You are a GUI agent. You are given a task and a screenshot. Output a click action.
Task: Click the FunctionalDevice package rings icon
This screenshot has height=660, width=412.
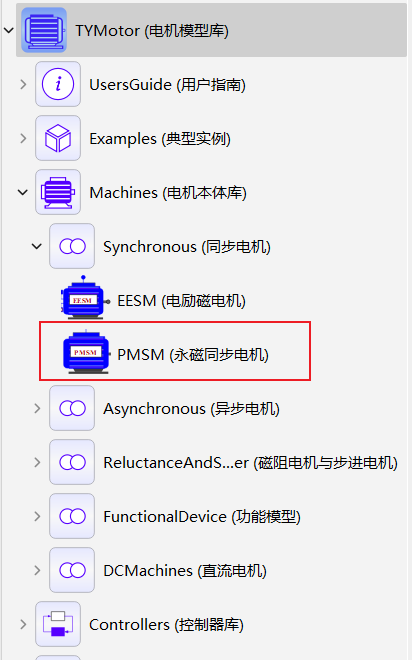(x=72, y=516)
